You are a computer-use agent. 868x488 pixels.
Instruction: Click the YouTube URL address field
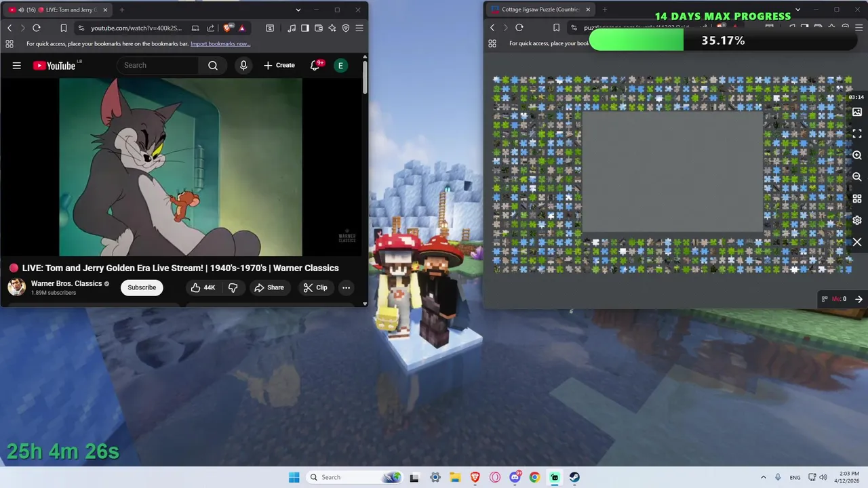(136, 28)
